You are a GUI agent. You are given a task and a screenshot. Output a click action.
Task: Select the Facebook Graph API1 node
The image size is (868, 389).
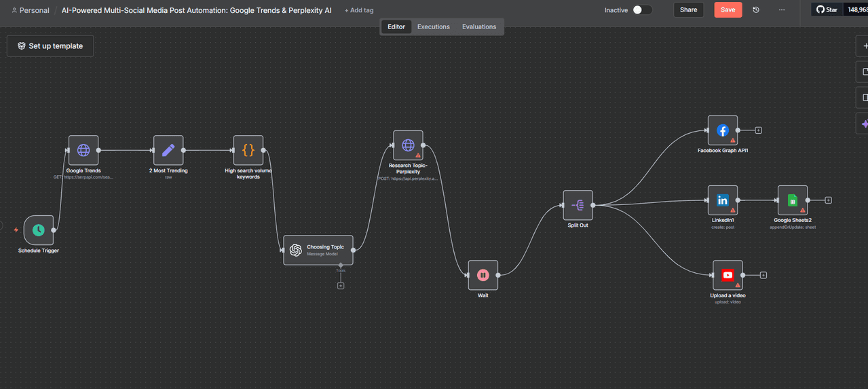point(722,130)
